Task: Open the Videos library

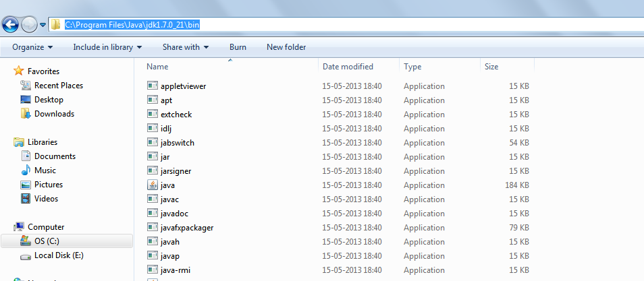Action: (47, 199)
